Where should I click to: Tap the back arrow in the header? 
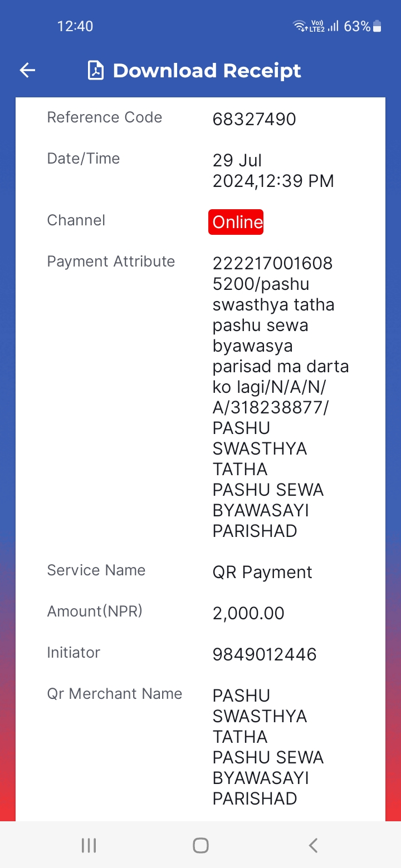coord(27,70)
